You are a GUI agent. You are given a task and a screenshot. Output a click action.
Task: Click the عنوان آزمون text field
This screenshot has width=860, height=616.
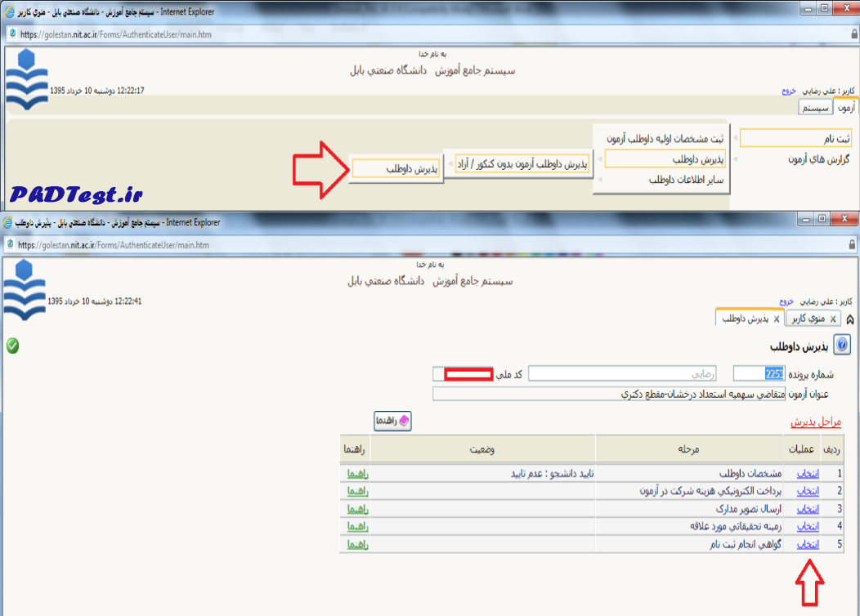click(x=609, y=394)
